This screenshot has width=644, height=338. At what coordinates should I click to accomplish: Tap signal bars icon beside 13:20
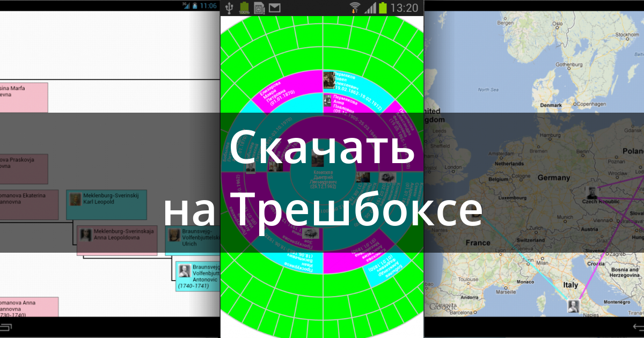coord(370,8)
